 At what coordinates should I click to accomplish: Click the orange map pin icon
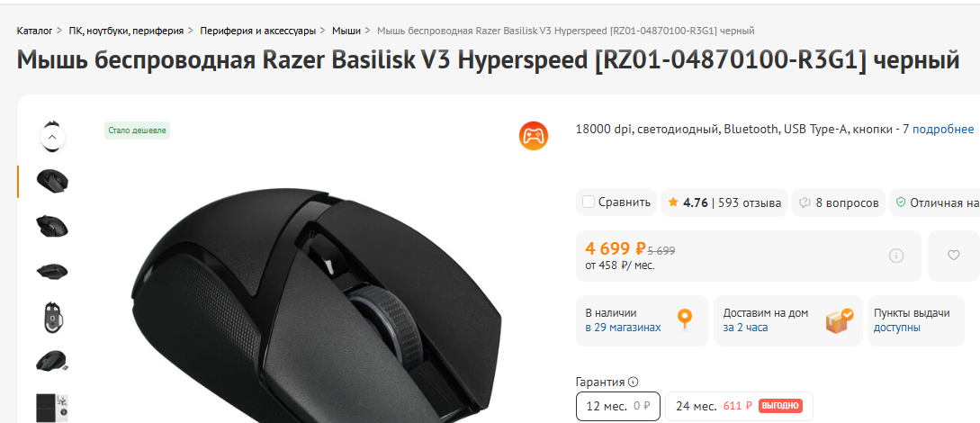[685, 319]
